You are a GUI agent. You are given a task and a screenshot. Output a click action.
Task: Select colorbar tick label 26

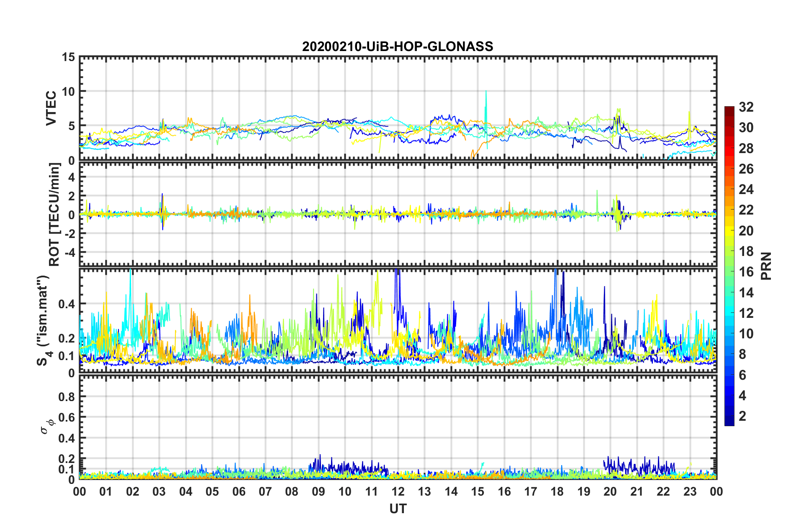click(746, 169)
